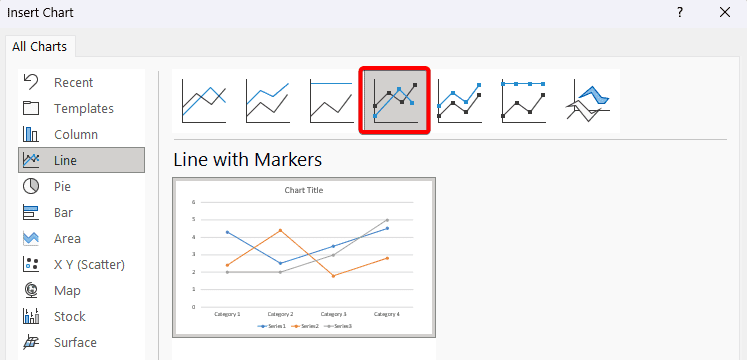Select the basic Line chart subtype icon
This screenshot has width=747, height=360.
point(204,101)
